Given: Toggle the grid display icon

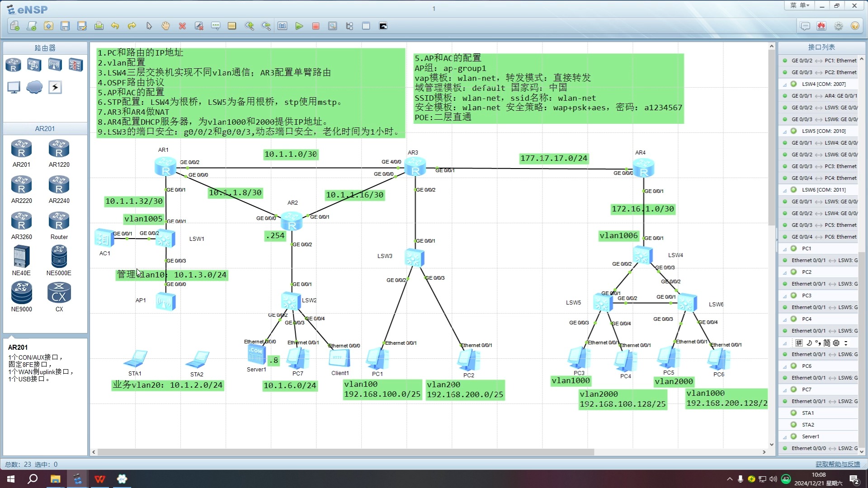Looking at the screenshot, I should [x=366, y=26].
